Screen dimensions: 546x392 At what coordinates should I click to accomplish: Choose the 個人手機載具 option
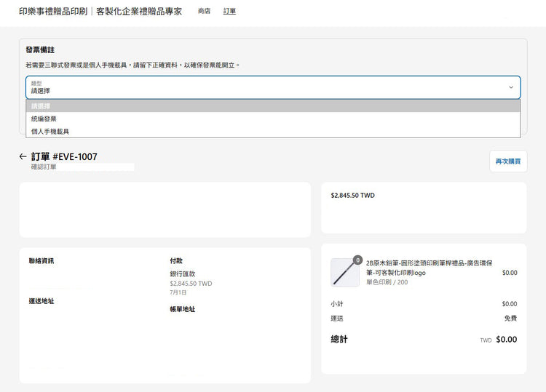point(50,132)
